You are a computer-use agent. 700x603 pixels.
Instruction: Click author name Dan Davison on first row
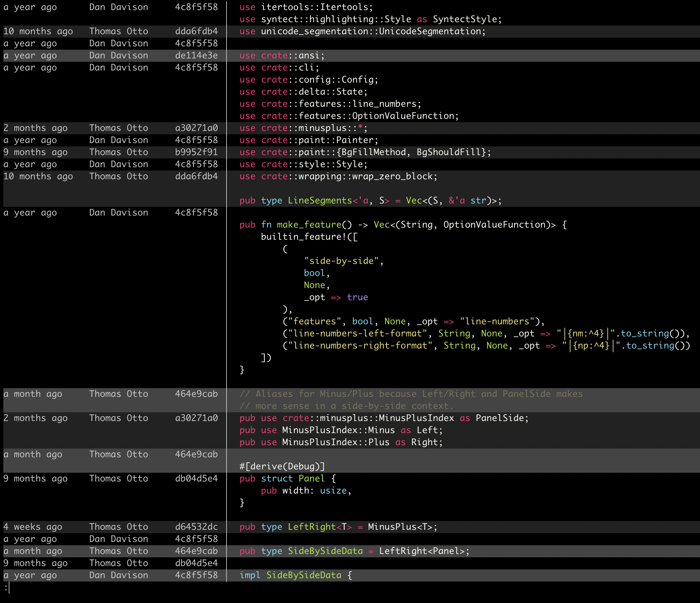point(118,7)
